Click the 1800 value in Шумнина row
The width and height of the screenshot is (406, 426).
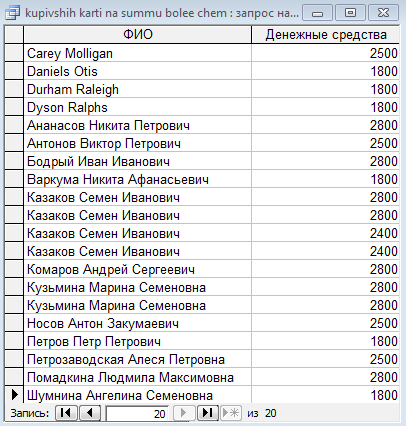click(325, 395)
